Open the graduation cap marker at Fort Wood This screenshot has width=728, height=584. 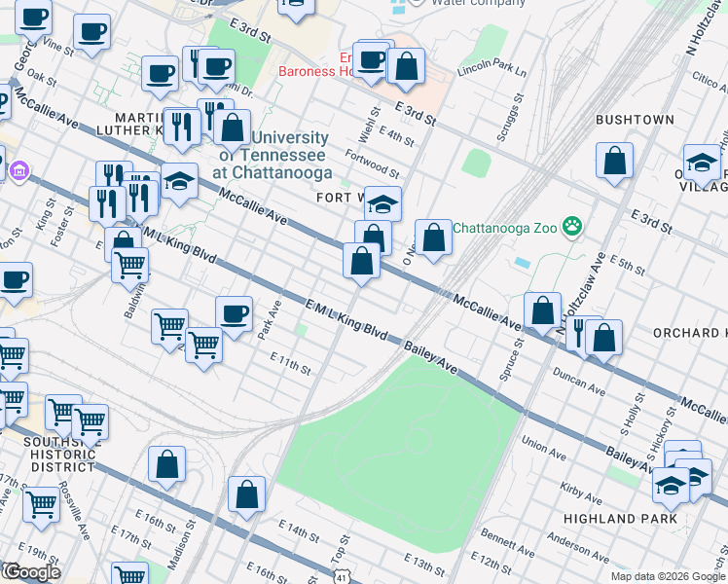coord(382,206)
